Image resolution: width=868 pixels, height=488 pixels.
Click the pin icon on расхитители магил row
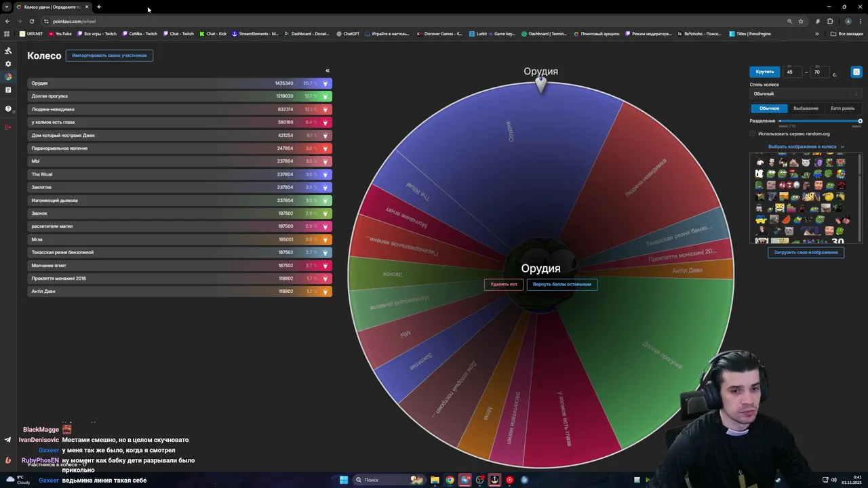point(325,226)
